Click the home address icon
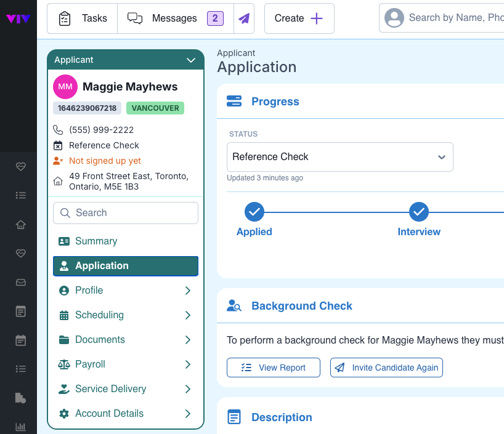Screen dimensions: 504x434 coord(58,181)
